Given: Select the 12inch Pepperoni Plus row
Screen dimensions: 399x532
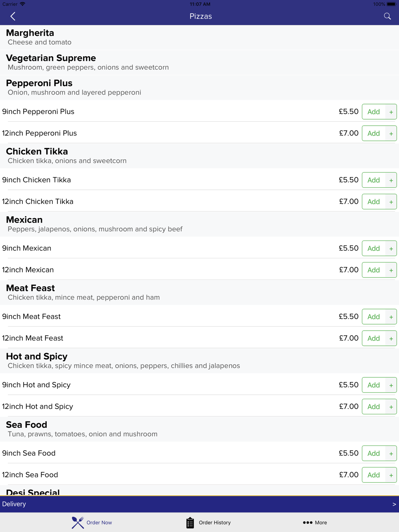Looking at the screenshot, I should pos(199,133).
